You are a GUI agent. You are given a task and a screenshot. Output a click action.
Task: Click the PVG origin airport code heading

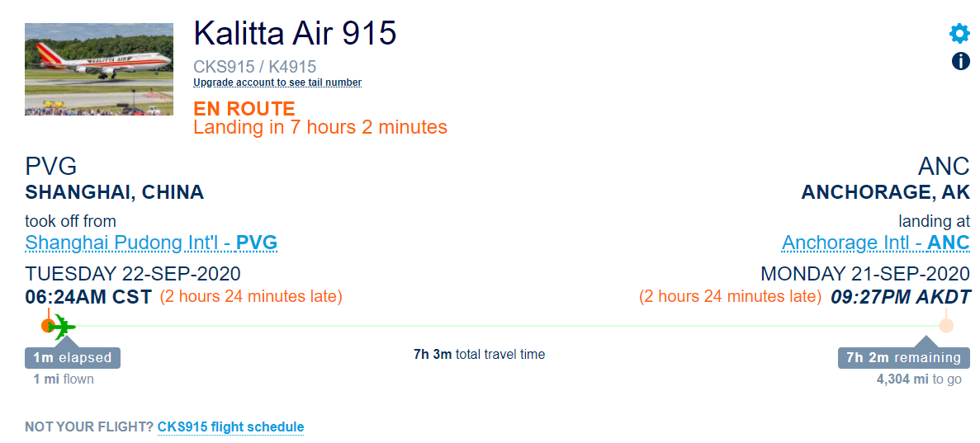click(51, 167)
